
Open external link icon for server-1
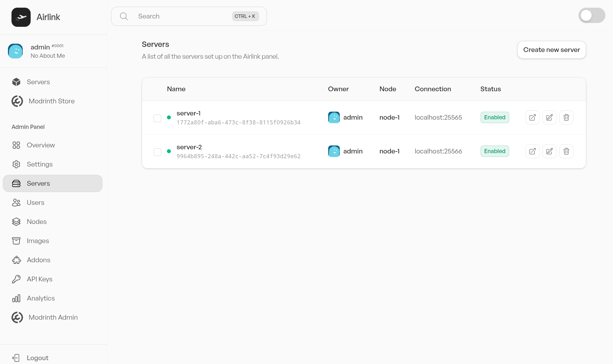click(532, 117)
